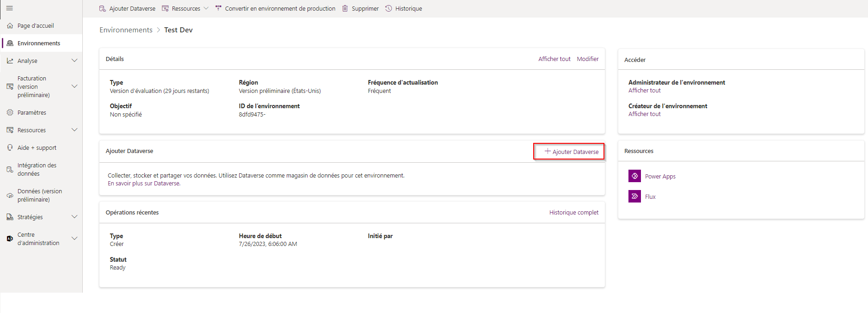Expand the Stratégies sidebar chevron

pos(74,217)
